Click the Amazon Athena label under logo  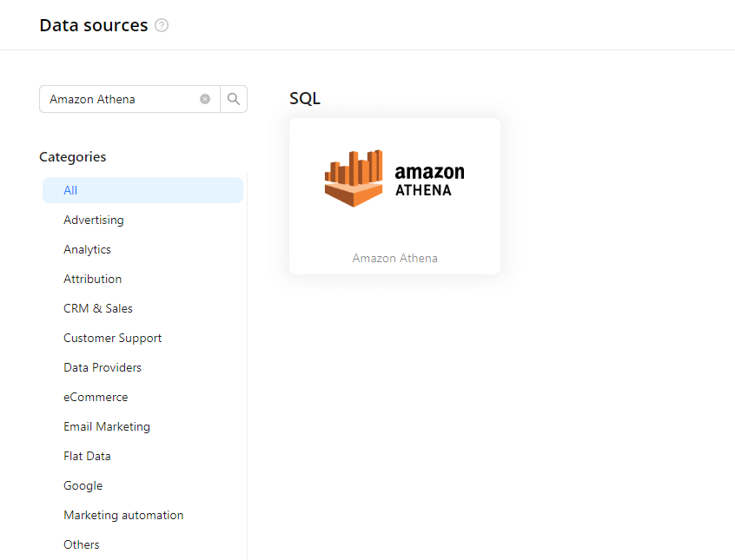click(x=394, y=258)
